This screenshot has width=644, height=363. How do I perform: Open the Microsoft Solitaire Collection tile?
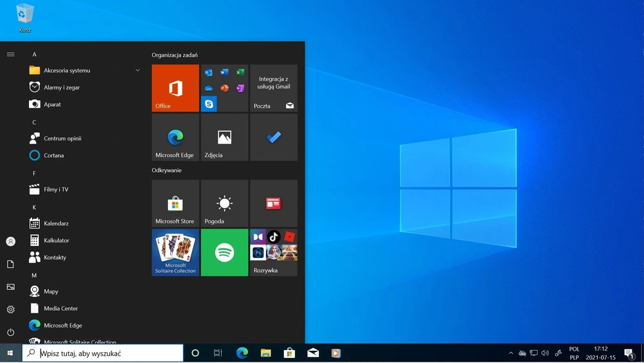[x=175, y=252]
